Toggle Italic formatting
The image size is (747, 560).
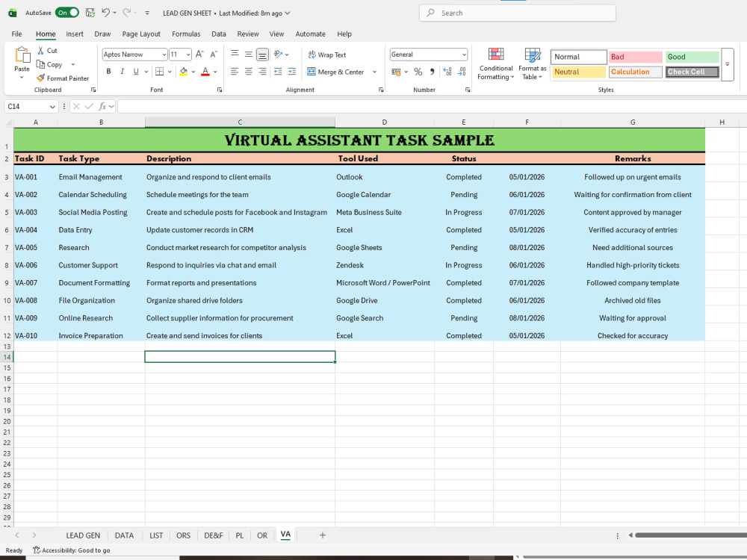click(123, 72)
